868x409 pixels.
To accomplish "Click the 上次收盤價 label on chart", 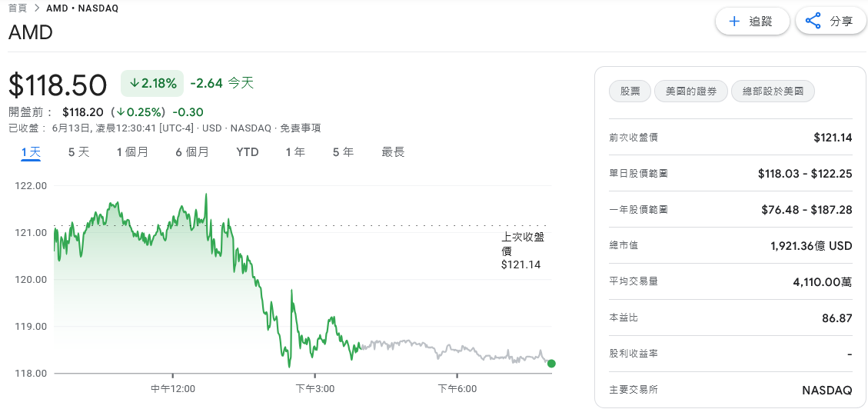I will click(x=522, y=244).
